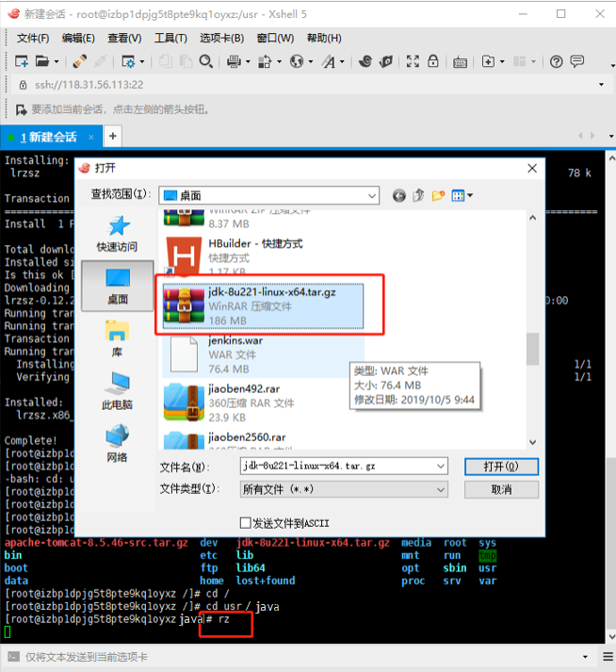The height and width of the screenshot is (672, 616).
Task: Expand the address bar history dropdown arrow
Action: point(602,85)
